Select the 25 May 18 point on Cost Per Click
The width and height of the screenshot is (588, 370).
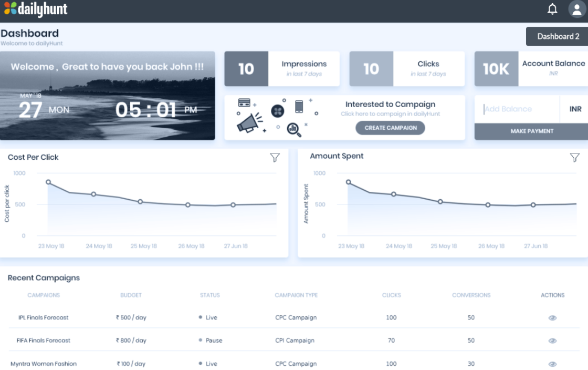[140, 201]
